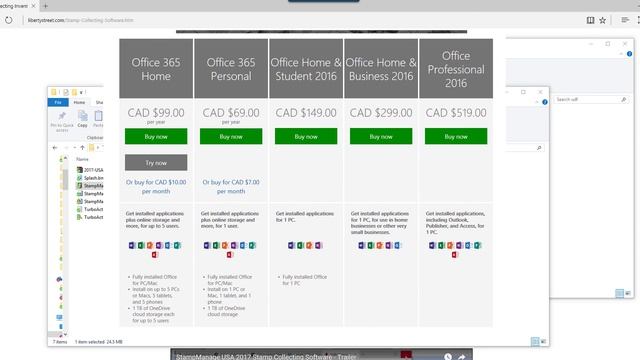Switch back Explorer window to details view icon
Screen dimensions: 640x360
pos(620,293)
